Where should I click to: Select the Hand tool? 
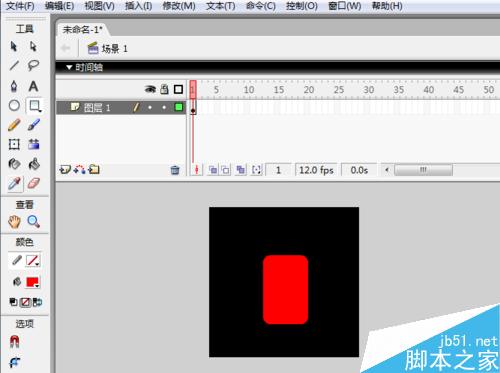[x=14, y=222]
